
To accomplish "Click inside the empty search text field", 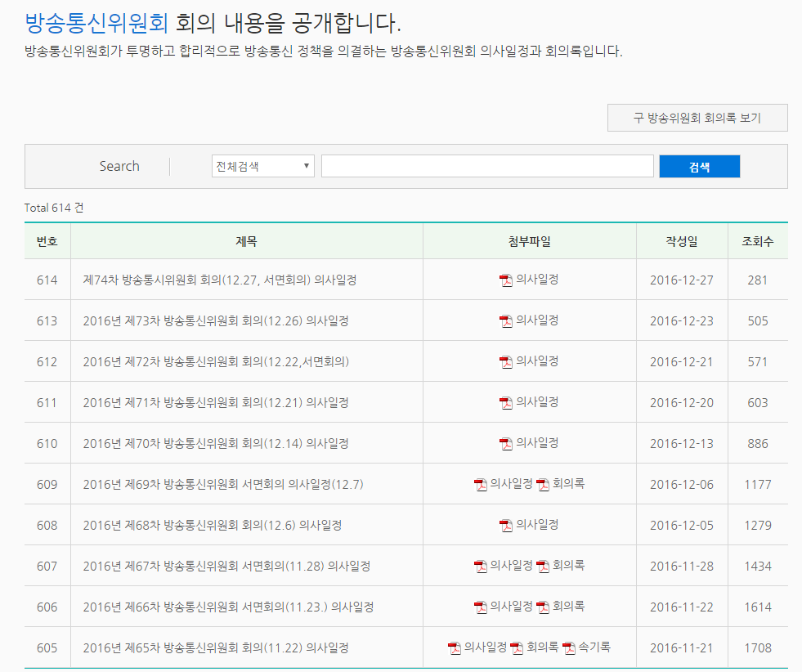I will coord(487,166).
